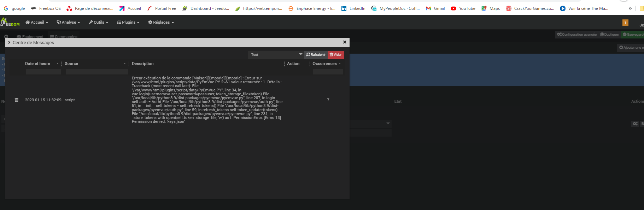Sort by Date et heure column
This screenshot has width=644, height=210.
point(38,64)
